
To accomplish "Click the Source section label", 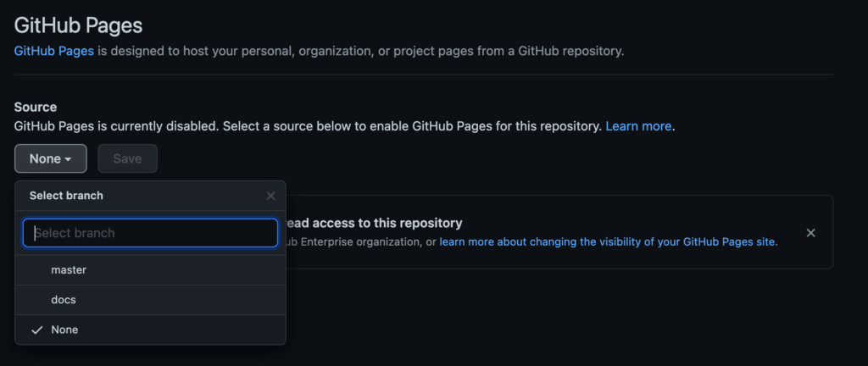I will click(36, 107).
